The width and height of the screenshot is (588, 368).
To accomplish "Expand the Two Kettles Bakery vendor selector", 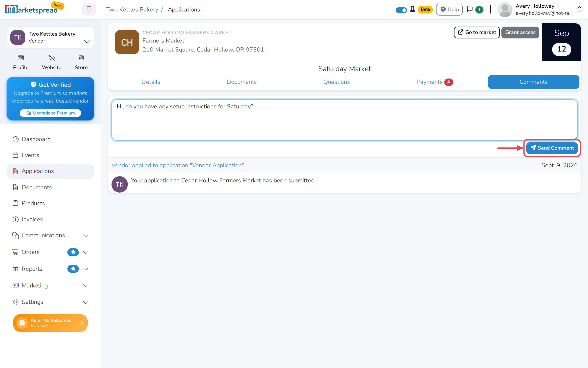I will click(50, 37).
